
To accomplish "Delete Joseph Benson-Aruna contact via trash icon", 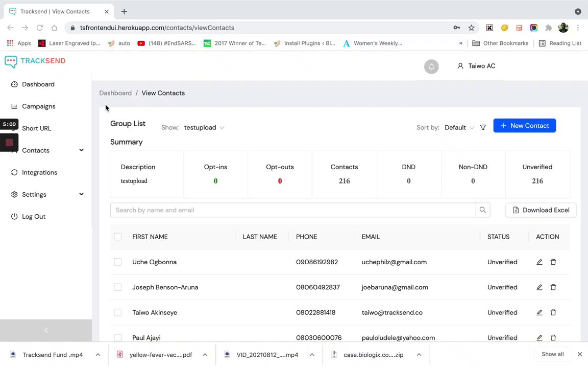I will [553, 287].
